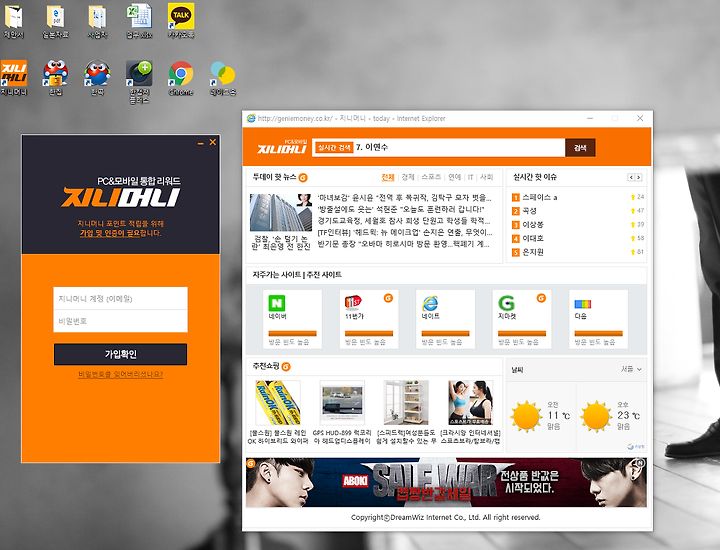
Task: Show previous realtime hot issues page
Action: [x=631, y=178]
